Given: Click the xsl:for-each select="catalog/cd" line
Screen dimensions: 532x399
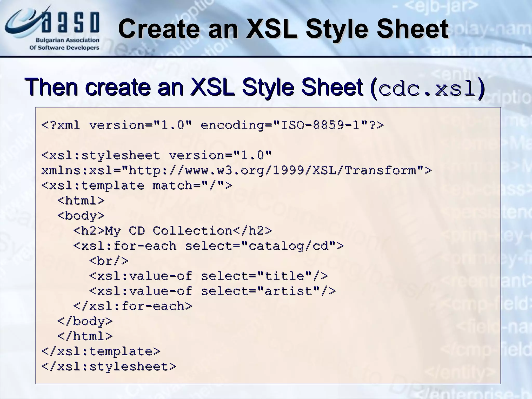Looking at the screenshot, I should click(209, 246).
